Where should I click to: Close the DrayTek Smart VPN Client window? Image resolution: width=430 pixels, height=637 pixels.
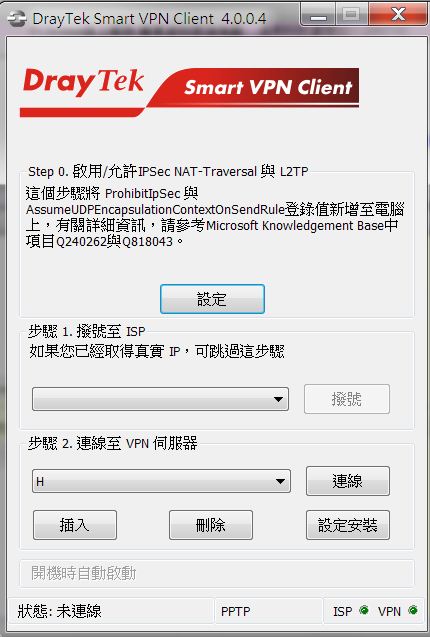click(x=399, y=15)
